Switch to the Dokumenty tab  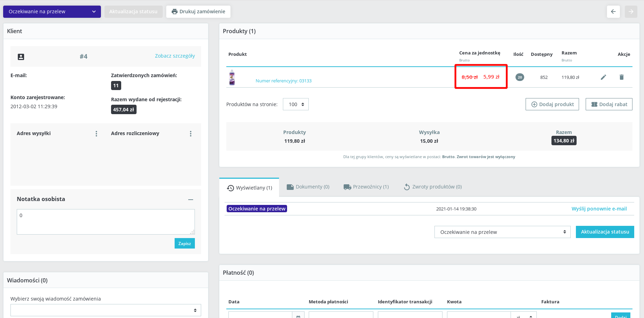click(308, 187)
